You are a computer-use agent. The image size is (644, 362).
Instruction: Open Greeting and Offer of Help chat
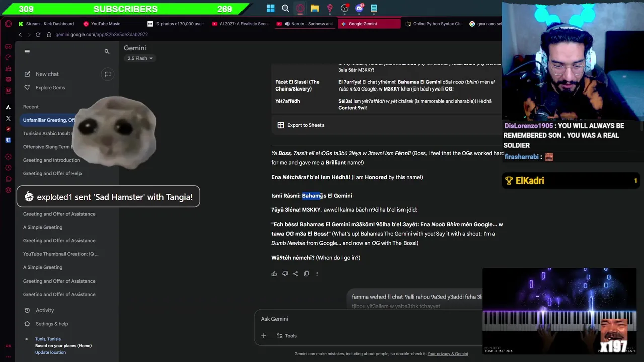point(52,174)
